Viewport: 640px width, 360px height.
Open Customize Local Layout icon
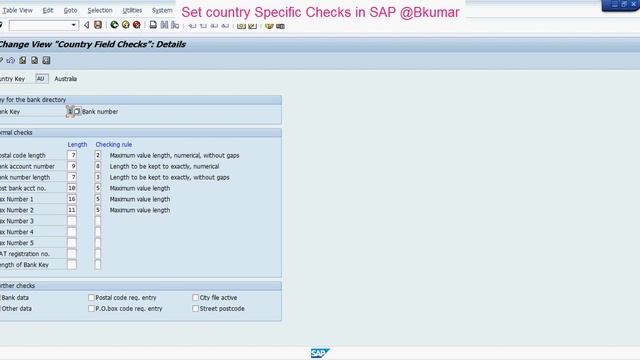click(280, 26)
